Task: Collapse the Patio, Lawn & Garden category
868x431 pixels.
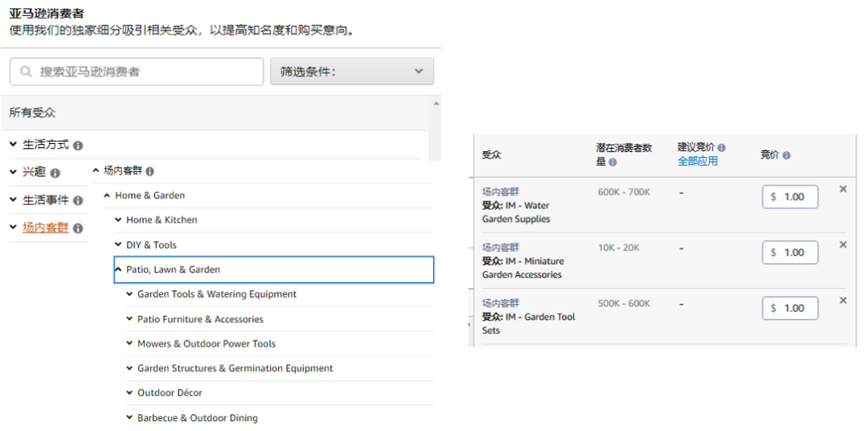Action: [119, 269]
